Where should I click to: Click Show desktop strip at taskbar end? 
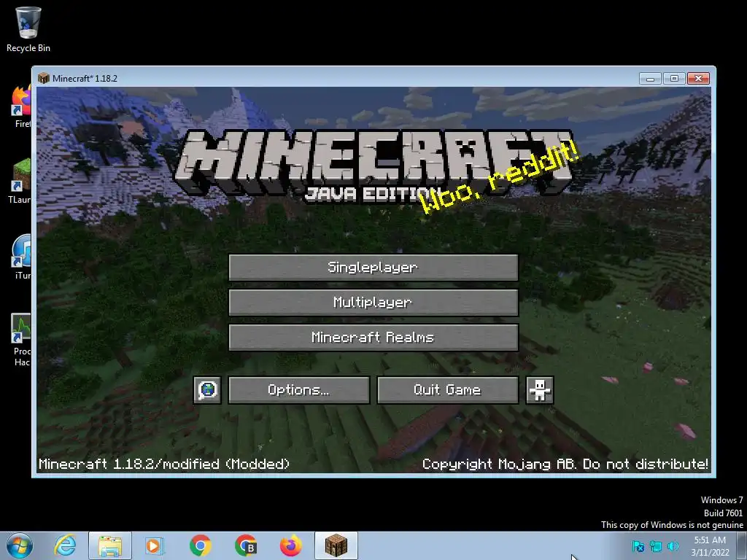click(742, 546)
